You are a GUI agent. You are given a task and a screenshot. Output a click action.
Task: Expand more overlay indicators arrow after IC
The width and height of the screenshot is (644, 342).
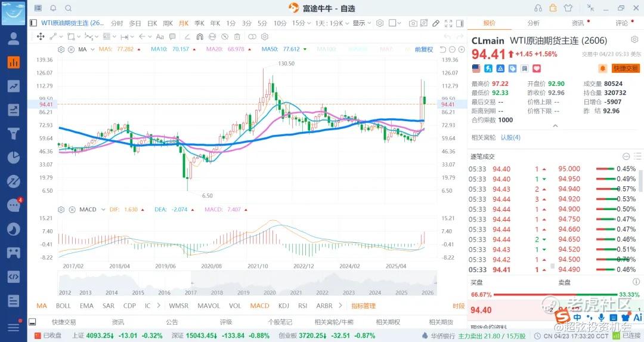click(159, 306)
